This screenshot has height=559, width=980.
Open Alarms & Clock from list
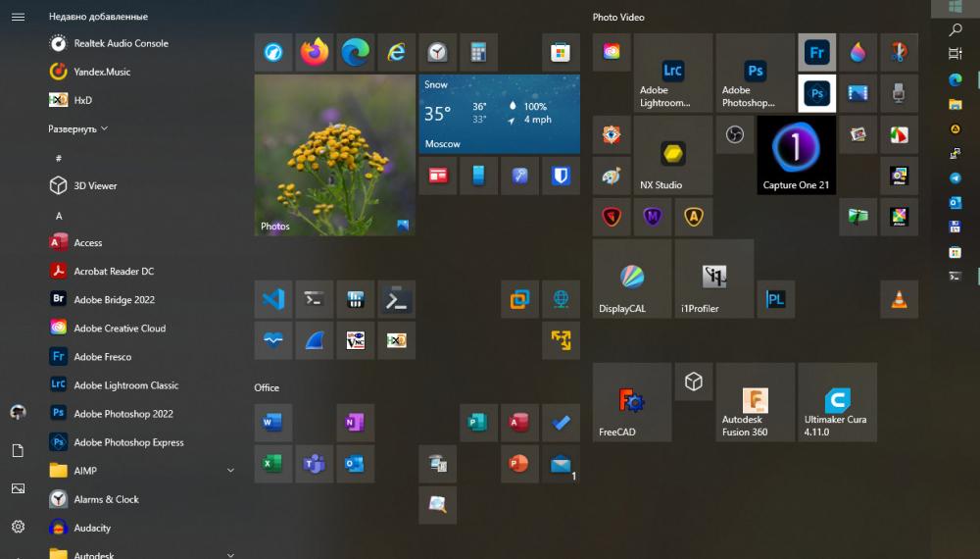(144, 499)
